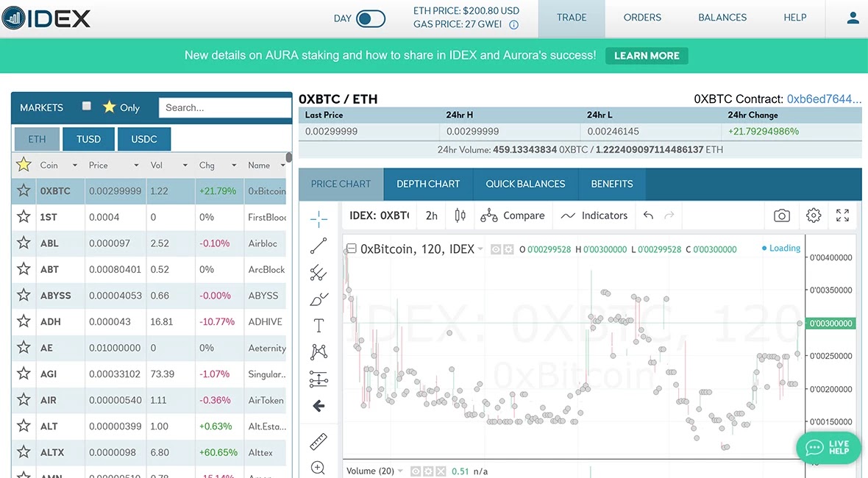This screenshot has width=868, height=478.
Task: Open the 0XBTC contract address link
Action: 824,99
